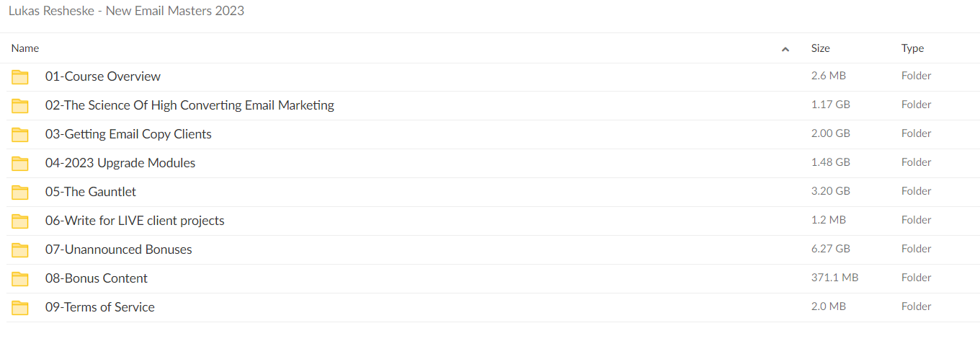Select the 03-Getting Email Copy Clients folder icon
Viewport: 980px width, 349px height.
[x=20, y=135]
